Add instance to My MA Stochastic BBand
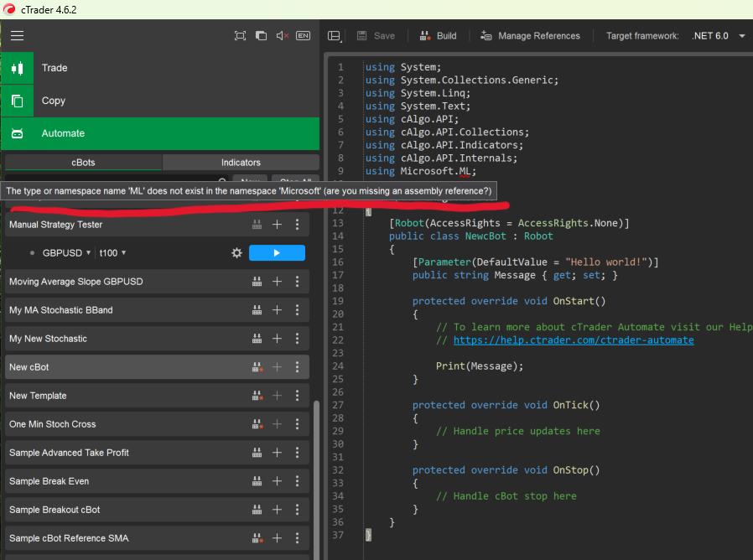The height and width of the screenshot is (560, 753). pos(277,310)
